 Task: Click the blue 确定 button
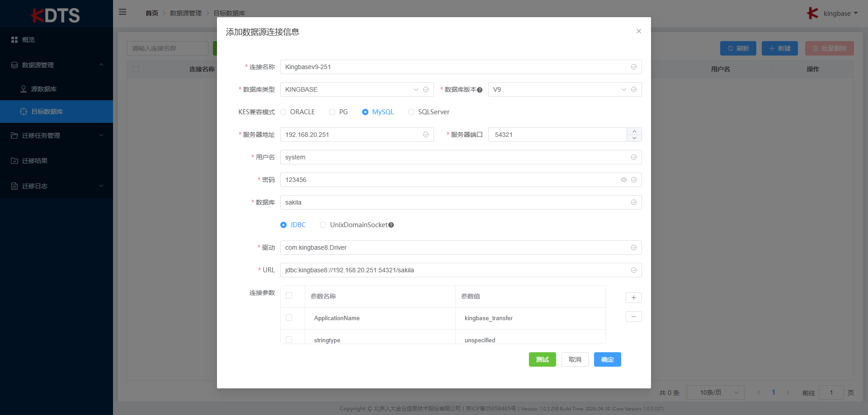pos(607,359)
